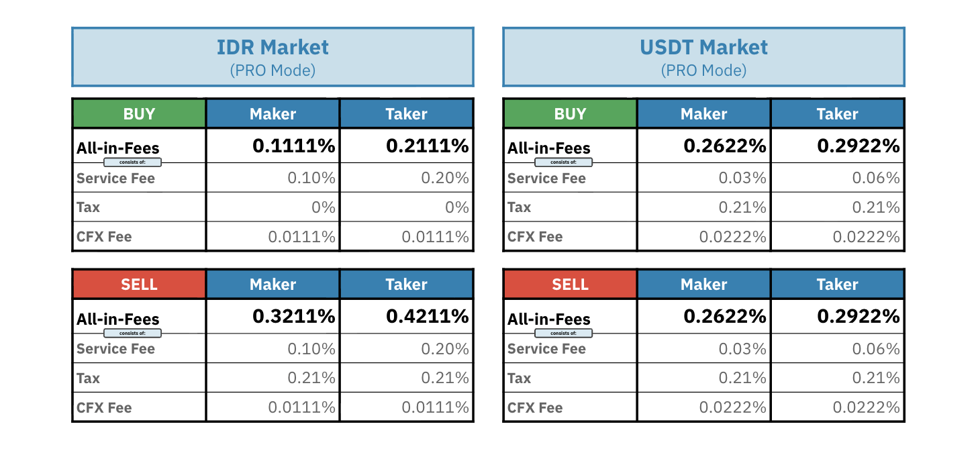Click CFX Fee label in USDT BUY table
Image resolution: width=980 pixels, height=463 pixels.
tap(536, 237)
